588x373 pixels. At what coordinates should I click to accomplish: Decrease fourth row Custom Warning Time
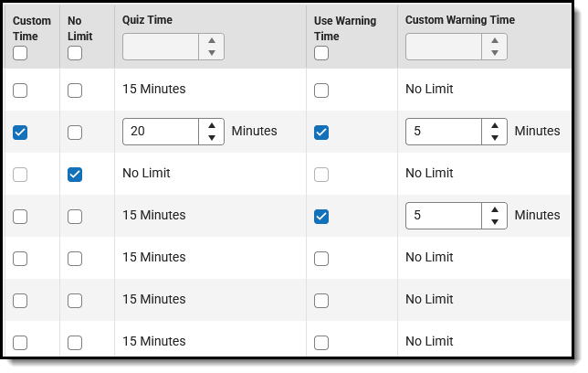pyautogui.click(x=494, y=222)
